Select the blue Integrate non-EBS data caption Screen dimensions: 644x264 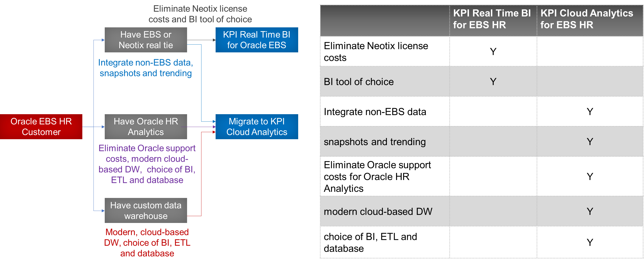coord(146,68)
